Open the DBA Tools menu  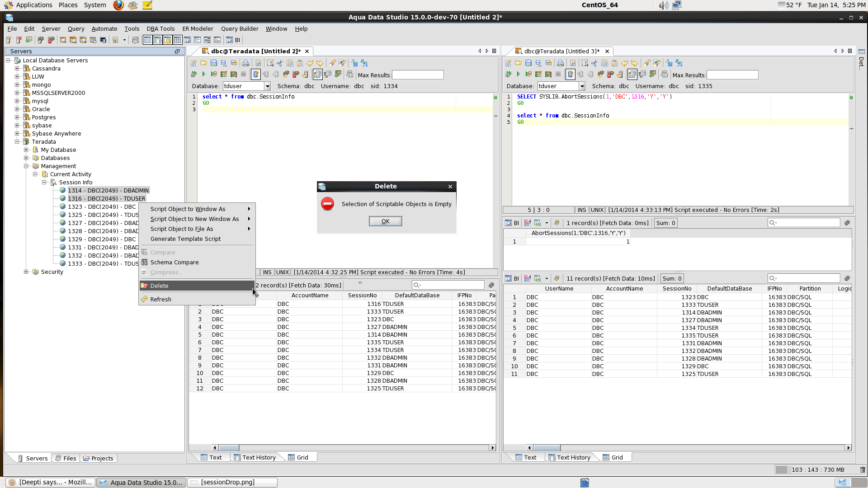[160, 28]
